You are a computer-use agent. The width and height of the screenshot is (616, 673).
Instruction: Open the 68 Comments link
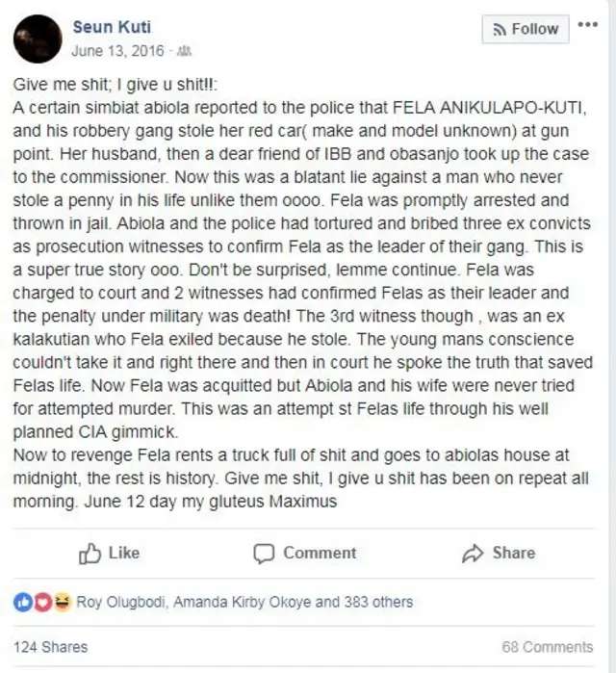point(547,647)
